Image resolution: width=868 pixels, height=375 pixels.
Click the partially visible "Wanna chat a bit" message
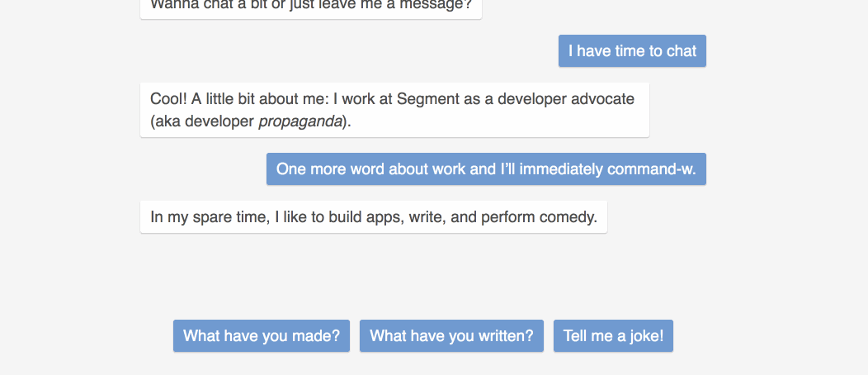click(x=310, y=7)
